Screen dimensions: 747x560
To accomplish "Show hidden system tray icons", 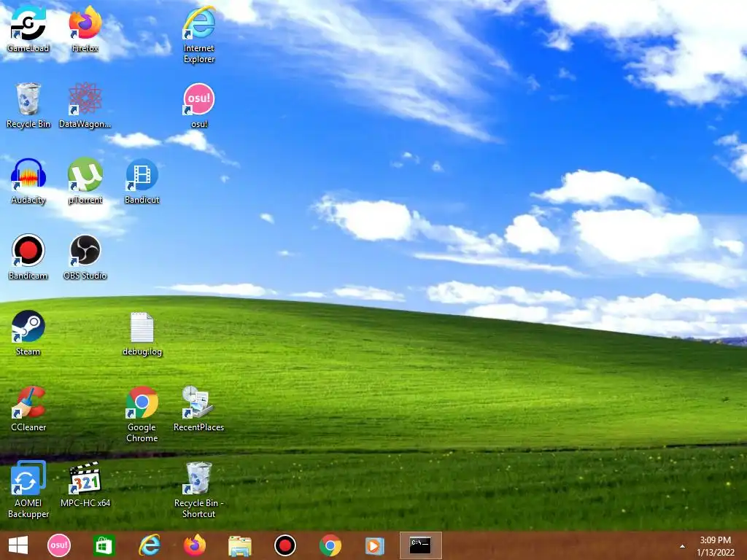I will pos(682,546).
